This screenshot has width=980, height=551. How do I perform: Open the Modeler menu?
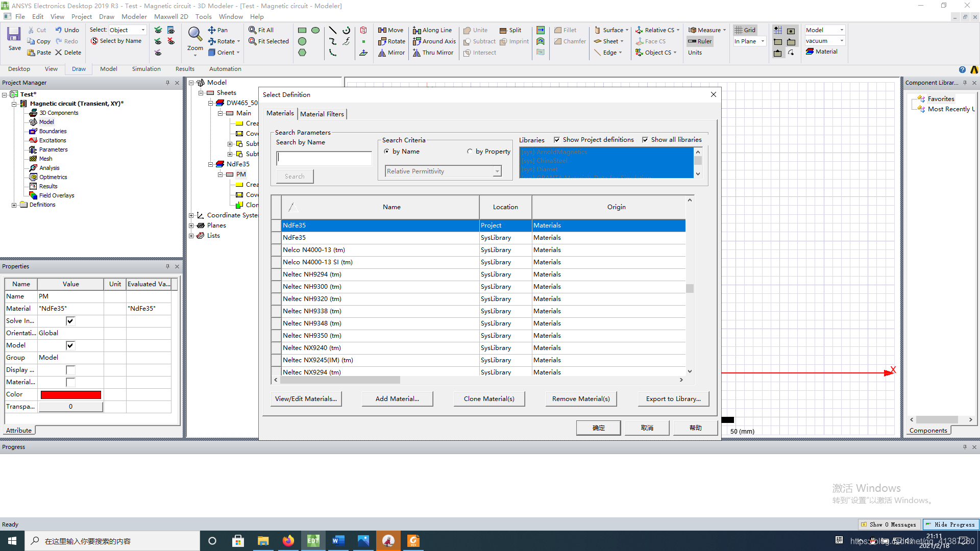[x=134, y=17]
